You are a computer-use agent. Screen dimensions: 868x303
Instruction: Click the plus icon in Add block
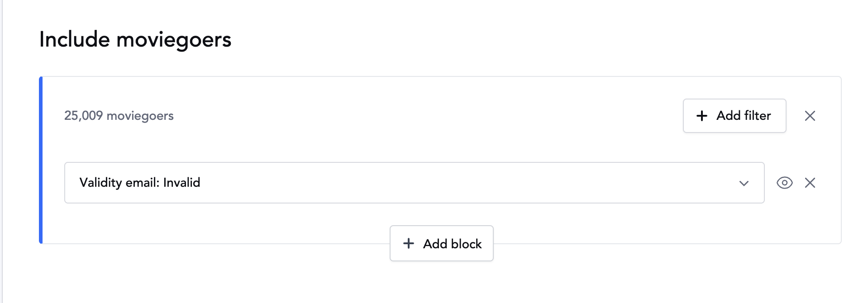(409, 243)
